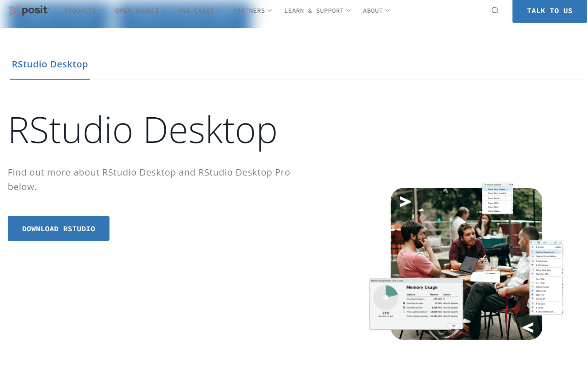Click the Talk to Us button
Screen dimensions: 588x385
pos(550,11)
